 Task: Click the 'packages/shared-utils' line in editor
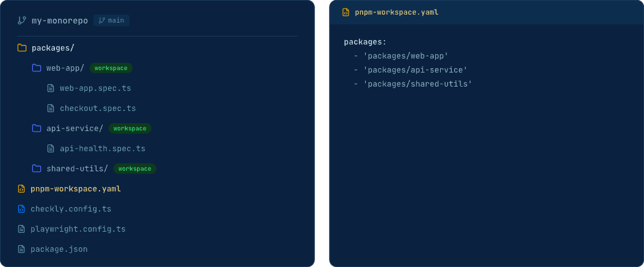pyautogui.click(x=418, y=84)
